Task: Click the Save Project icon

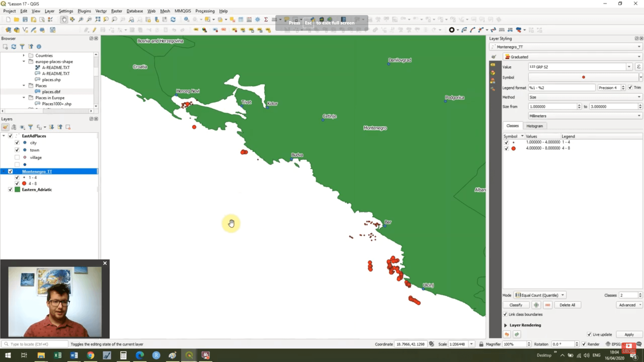Action: click(x=25, y=19)
